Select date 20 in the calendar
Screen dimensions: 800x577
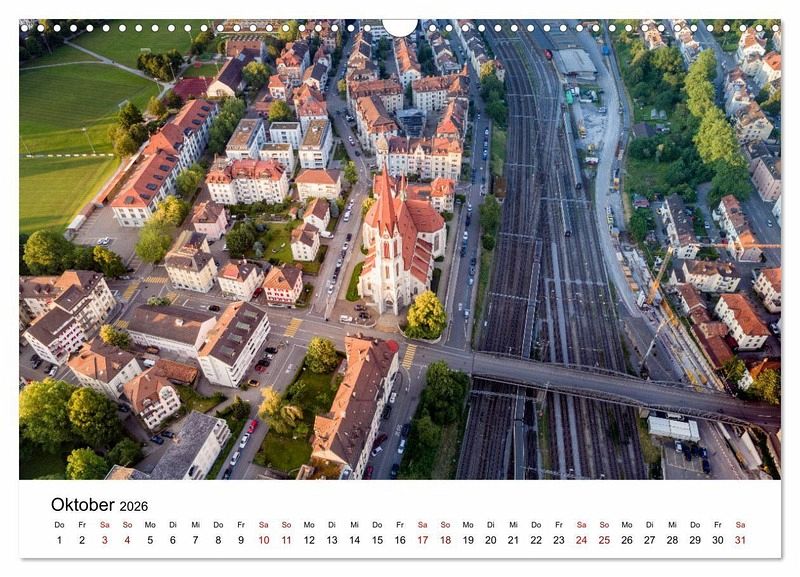[491, 540]
